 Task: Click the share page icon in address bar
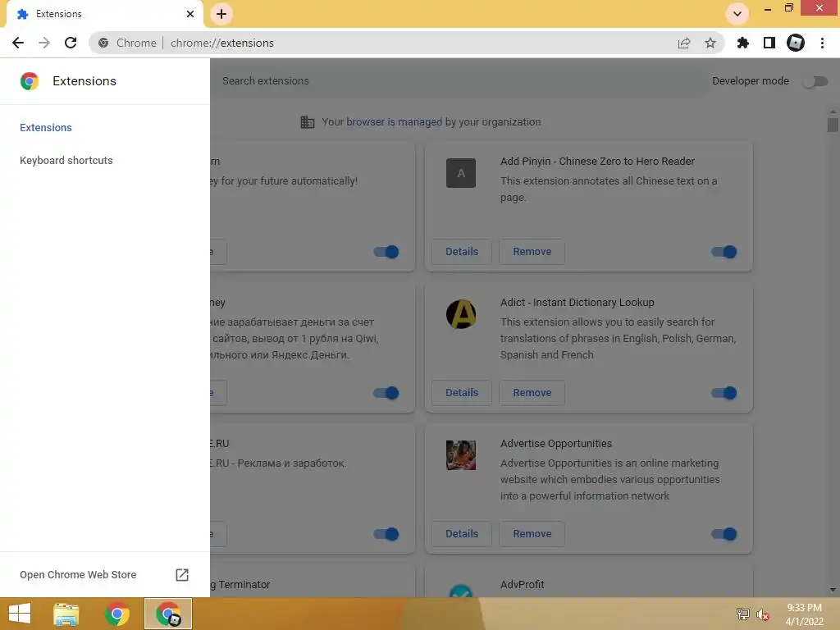click(684, 43)
